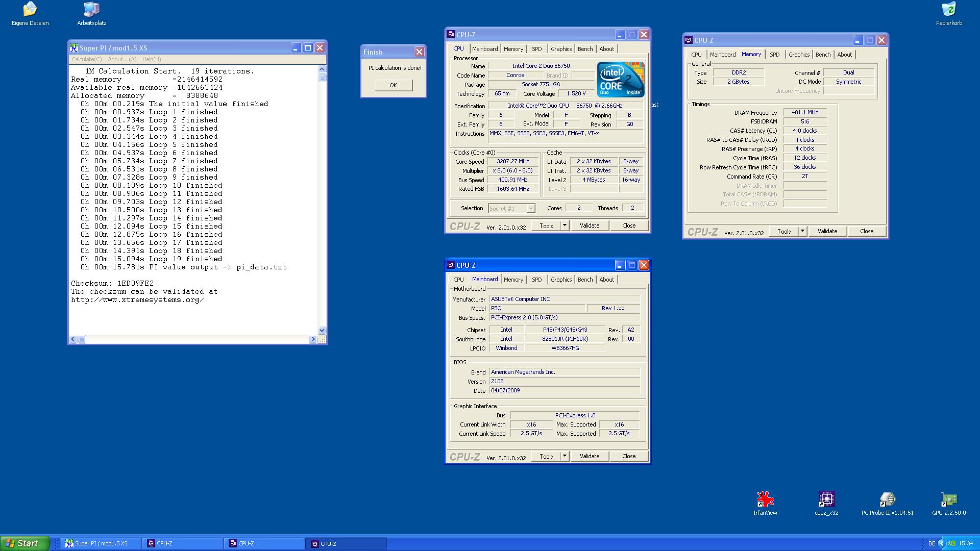
Task: Click Super PI horizontal scroll right arrow
Action: [313, 339]
